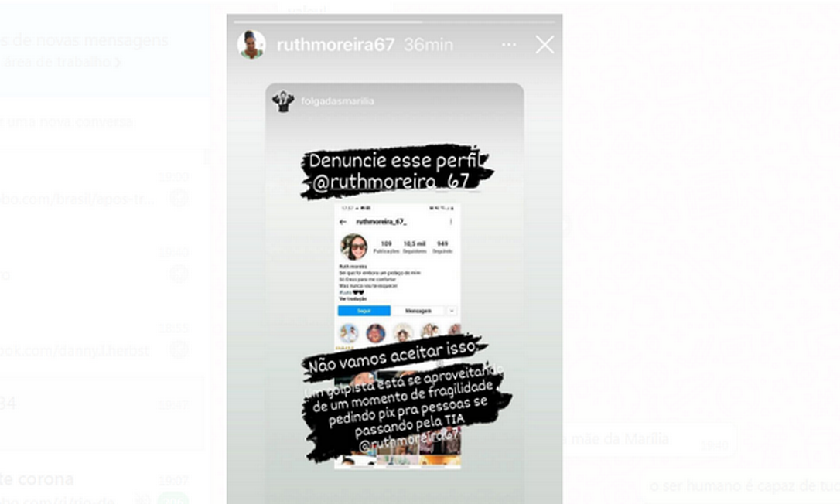Open the second story highlight circle
The image size is (840, 504).
click(x=376, y=333)
